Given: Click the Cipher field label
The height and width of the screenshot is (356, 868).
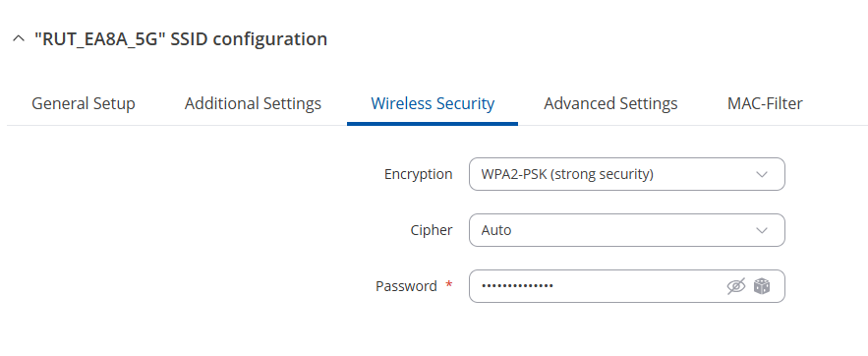Looking at the screenshot, I should pyautogui.click(x=432, y=230).
